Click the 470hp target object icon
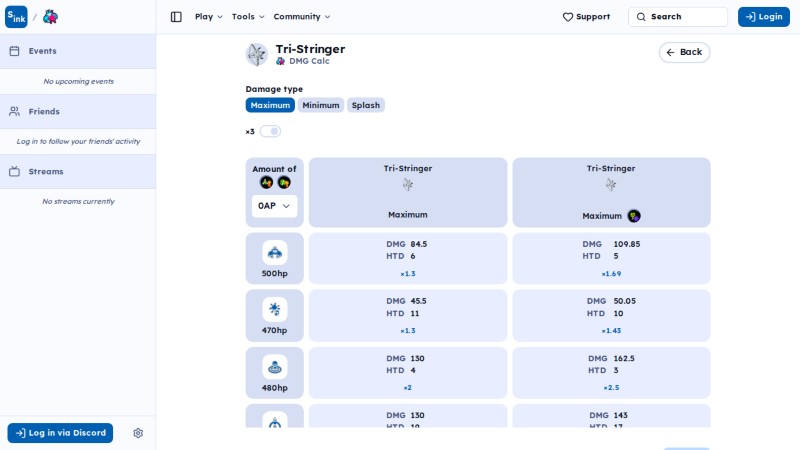The image size is (800, 450). click(x=274, y=309)
